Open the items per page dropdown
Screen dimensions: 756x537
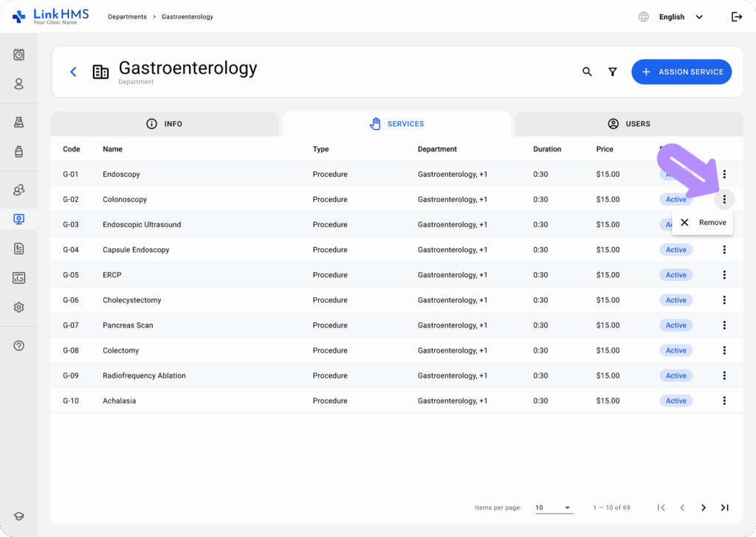pos(554,507)
